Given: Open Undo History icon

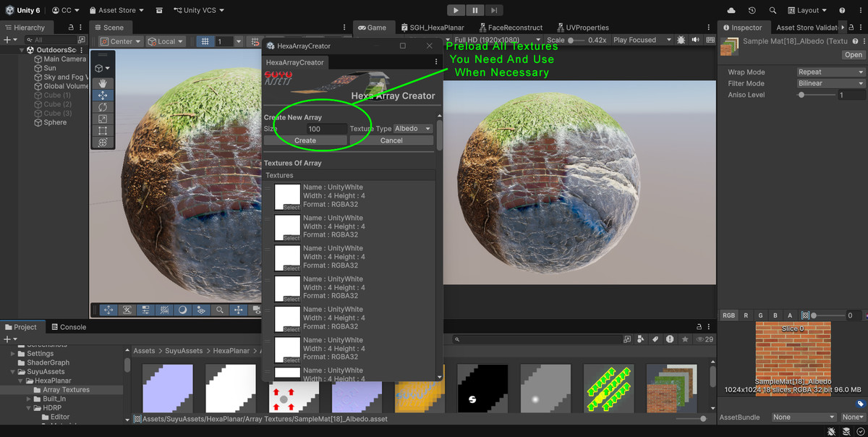Looking at the screenshot, I should 752,10.
